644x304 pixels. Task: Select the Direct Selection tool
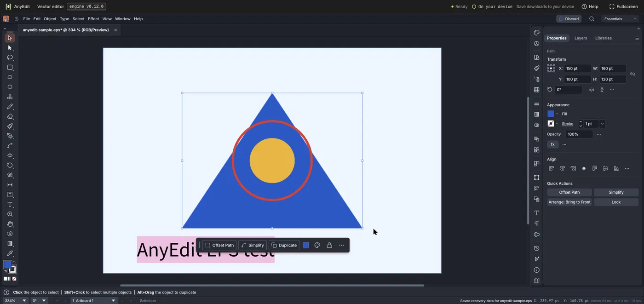point(10,48)
